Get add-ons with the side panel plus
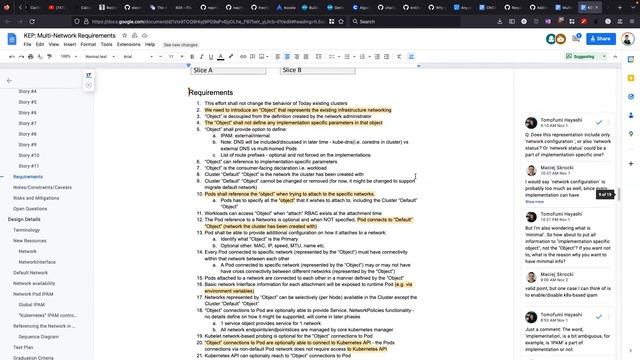Image resolution: width=640 pixels, height=360 pixels. click(x=631, y=164)
